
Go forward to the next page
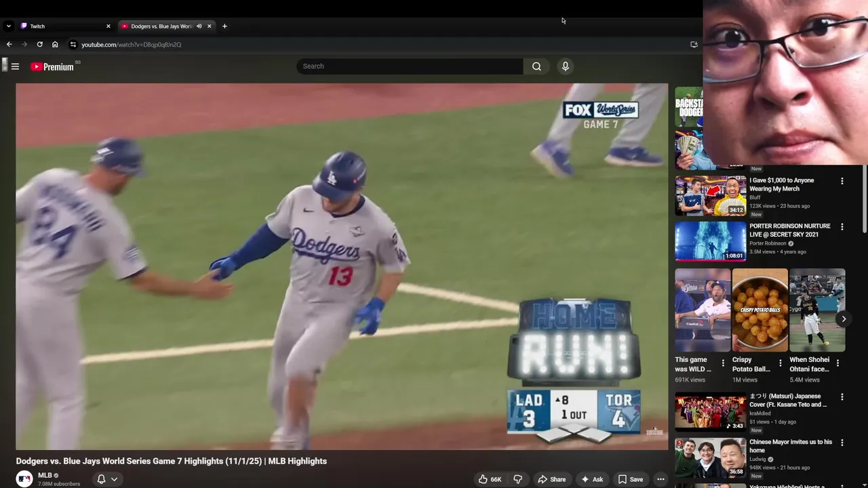[x=24, y=45]
